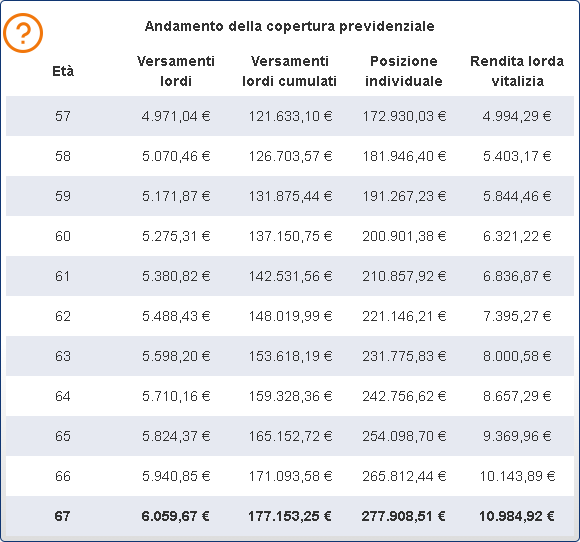
Task: Select the Posizione individuale column header
Action: pos(404,71)
